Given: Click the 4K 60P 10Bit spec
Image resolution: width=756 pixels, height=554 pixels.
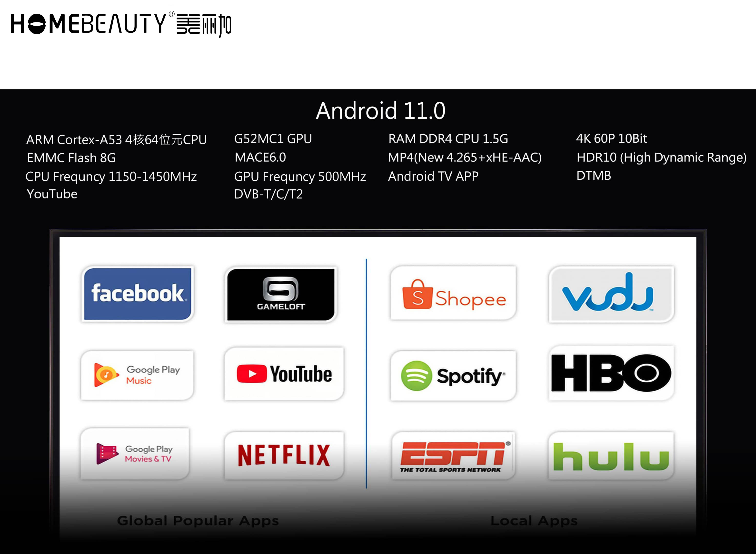Looking at the screenshot, I should [611, 138].
